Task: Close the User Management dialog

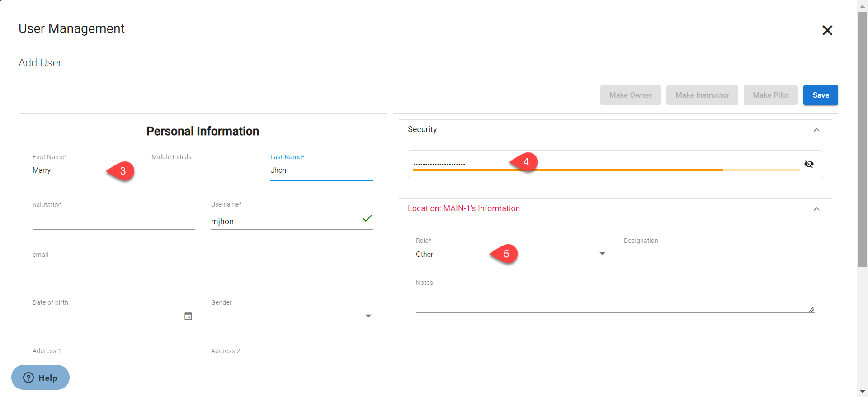Action: click(827, 30)
